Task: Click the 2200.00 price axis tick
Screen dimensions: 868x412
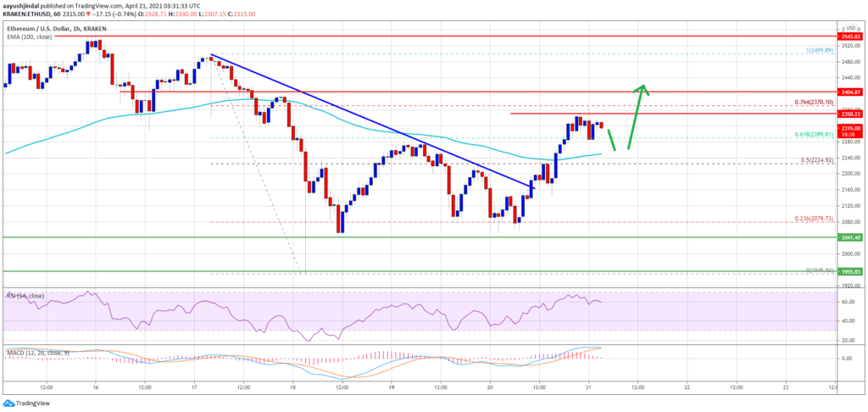Action: point(851,174)
